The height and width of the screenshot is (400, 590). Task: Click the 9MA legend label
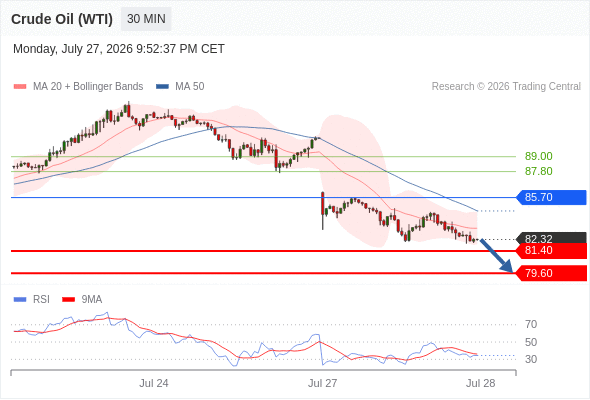pos(92,300)
